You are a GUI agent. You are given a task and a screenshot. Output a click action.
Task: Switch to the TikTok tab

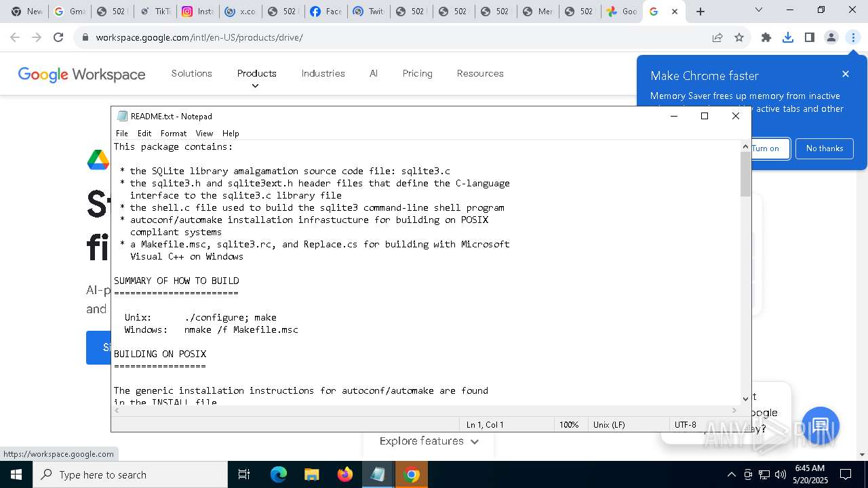(155, 12)
